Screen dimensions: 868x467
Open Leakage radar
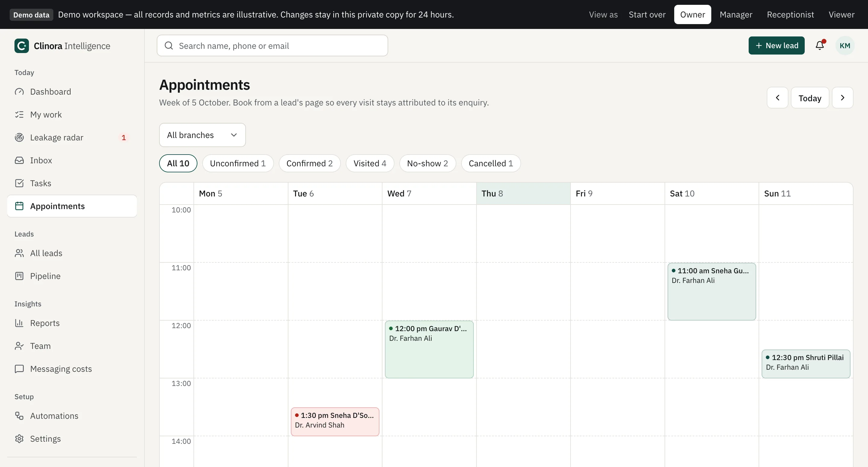pos(72,137)
